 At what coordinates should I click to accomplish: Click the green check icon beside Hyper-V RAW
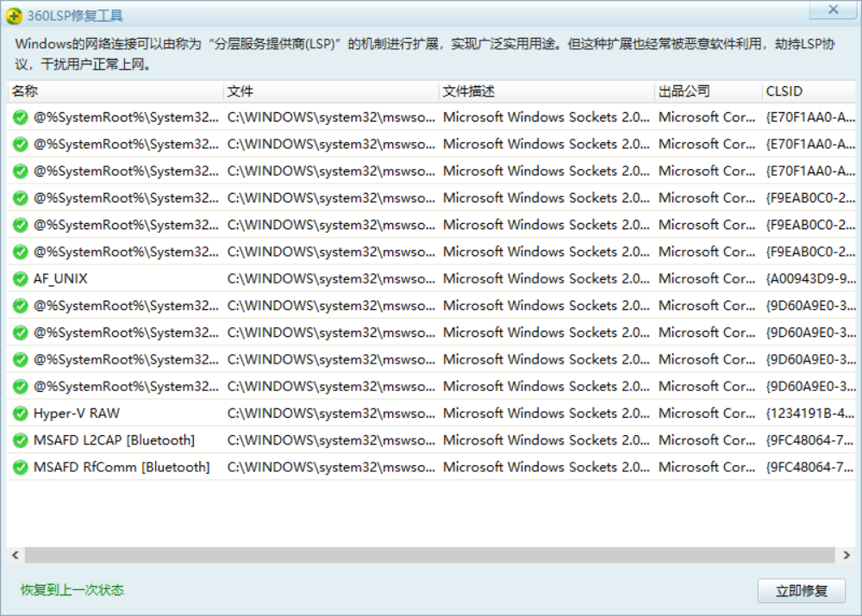click(20, 414)
